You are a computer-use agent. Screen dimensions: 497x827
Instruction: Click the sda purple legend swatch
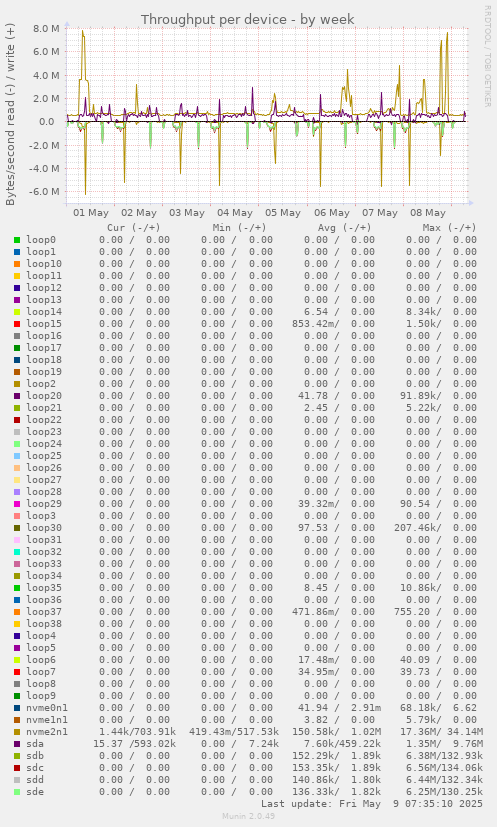pos(17,744)
